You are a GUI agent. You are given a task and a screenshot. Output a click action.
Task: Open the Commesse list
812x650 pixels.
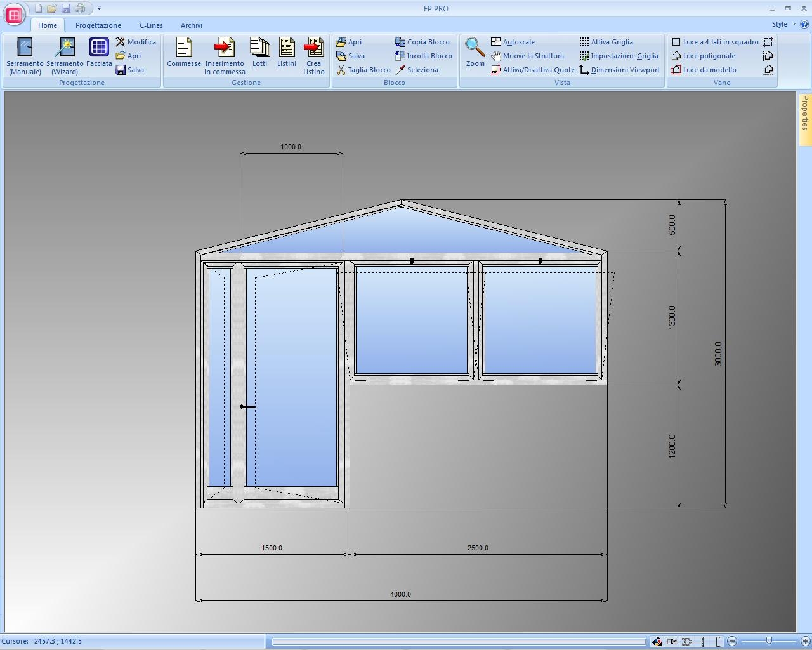(184, 53)
